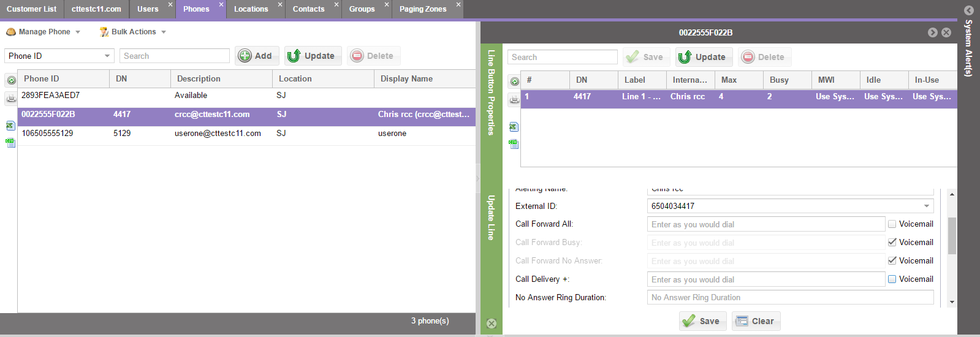Print the line buttons grid

click(x=514, y=100)
